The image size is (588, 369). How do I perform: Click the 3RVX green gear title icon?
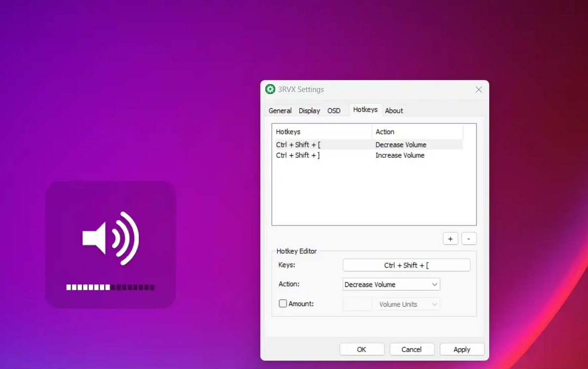270,90
